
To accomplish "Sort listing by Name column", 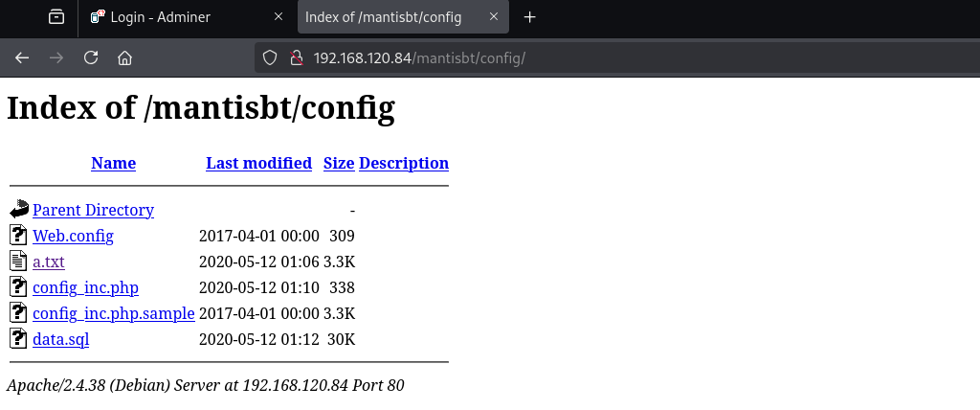I will [113, 163].
